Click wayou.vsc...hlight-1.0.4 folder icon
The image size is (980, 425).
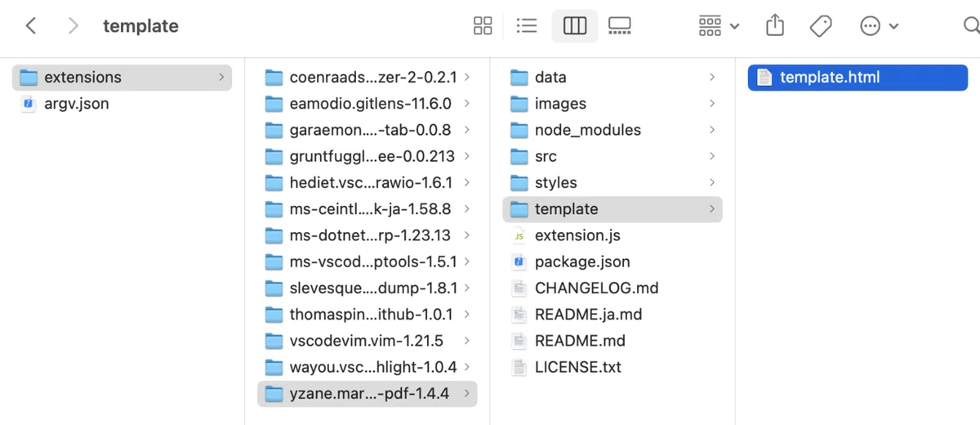click(274, 367)
